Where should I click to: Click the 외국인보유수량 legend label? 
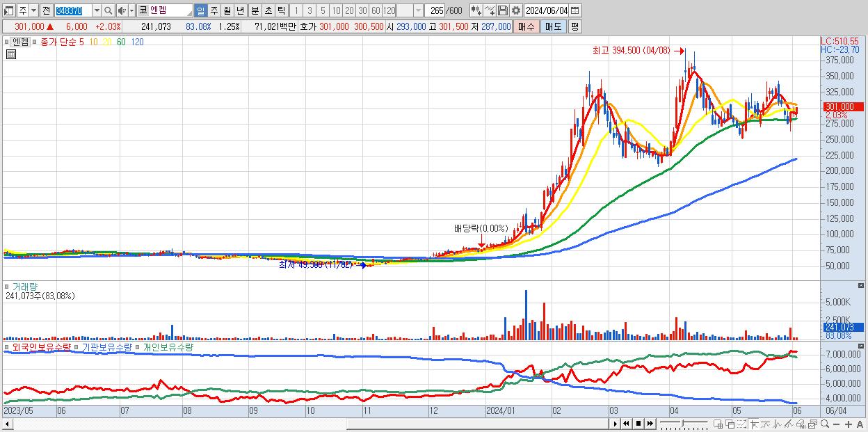pos(42,346)
